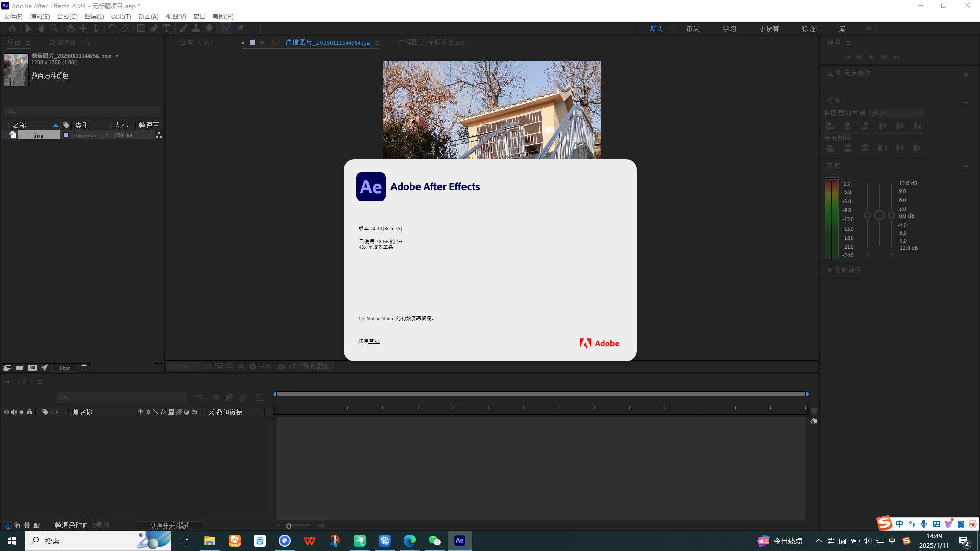Image resolution: width=980 pixels, height=551 pixels.
Task: Select the Hand tool
Action: tap(41, 29)
